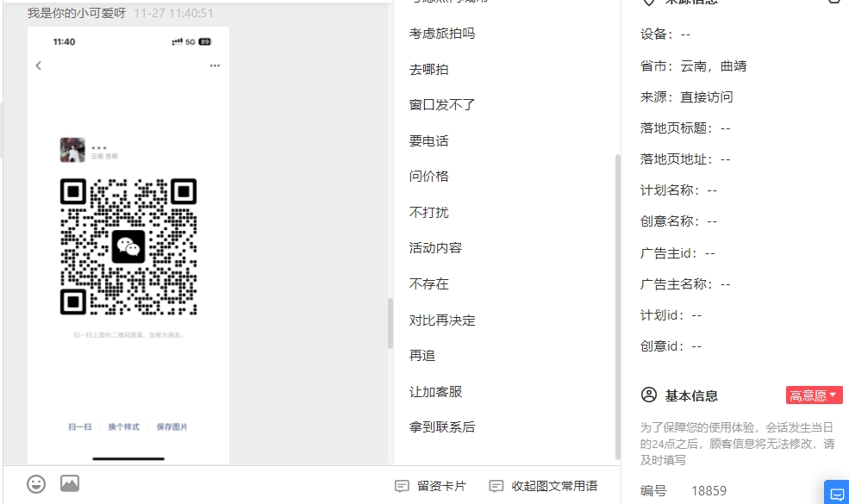Click the quick replies list scrollbar
This screenshot has width=849, height=504.
tap(618, 307)
